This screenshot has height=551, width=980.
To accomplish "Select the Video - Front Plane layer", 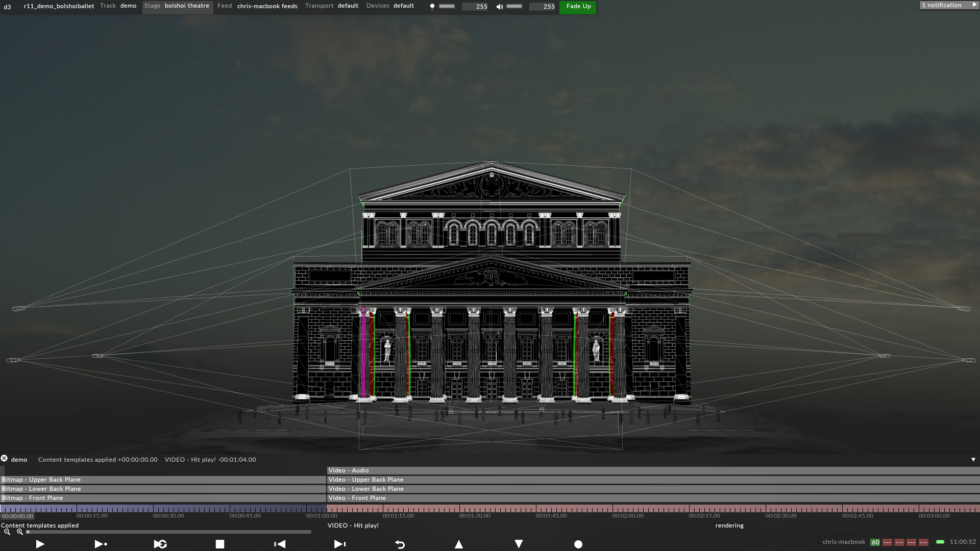I will coord(357,498).
